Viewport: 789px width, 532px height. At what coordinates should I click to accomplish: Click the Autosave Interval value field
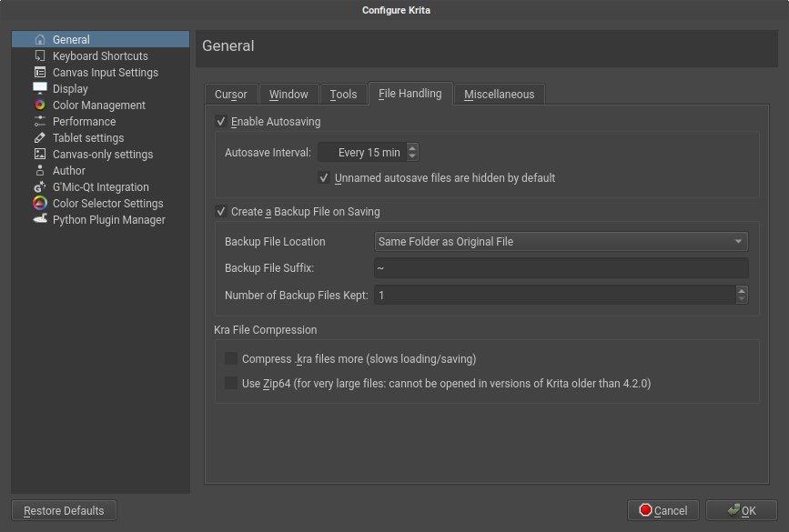pyautogui.click(x=362, y=153)
